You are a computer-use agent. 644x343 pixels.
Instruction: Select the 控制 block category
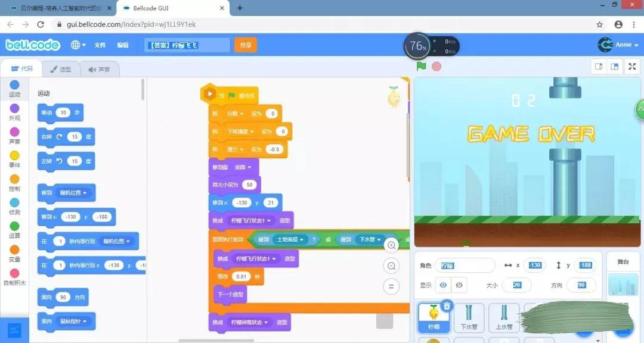(x=14, y=183)
